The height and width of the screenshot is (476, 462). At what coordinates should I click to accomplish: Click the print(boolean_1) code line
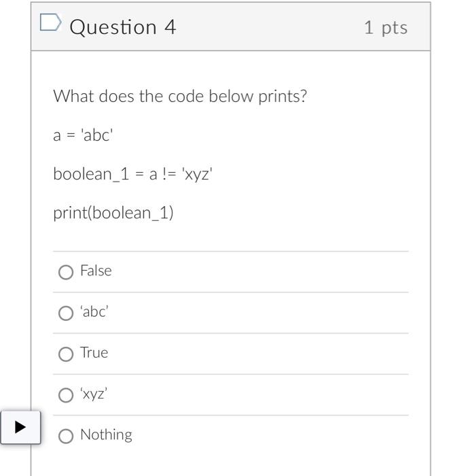[113, 213]
